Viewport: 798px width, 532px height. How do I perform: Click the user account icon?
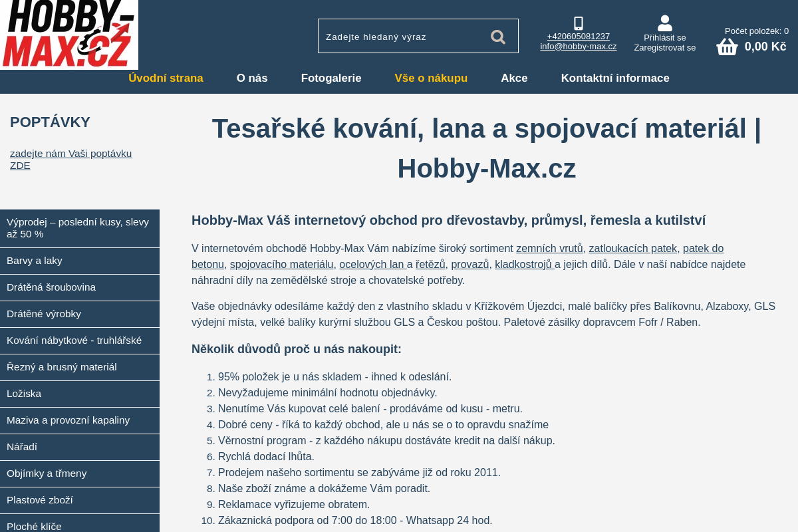tap(665, 23)
